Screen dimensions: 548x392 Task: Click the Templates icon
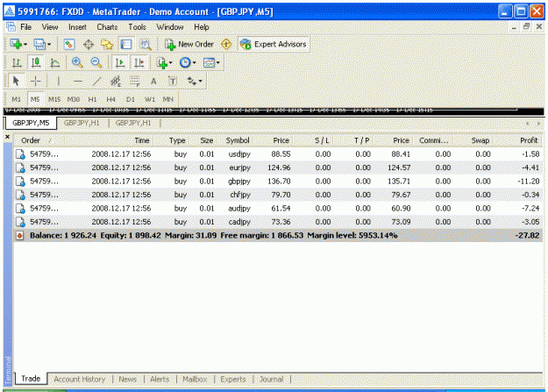point(209,63)
